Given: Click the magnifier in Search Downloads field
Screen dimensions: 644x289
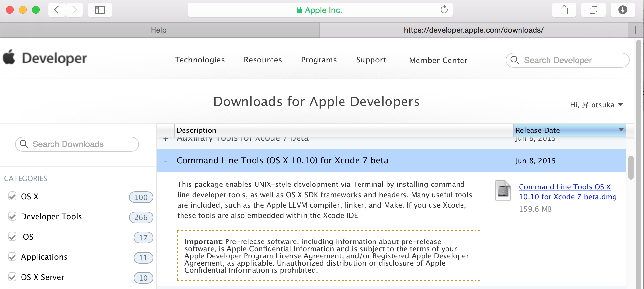Looking at the screenshot, I should (x=24, y=144).
